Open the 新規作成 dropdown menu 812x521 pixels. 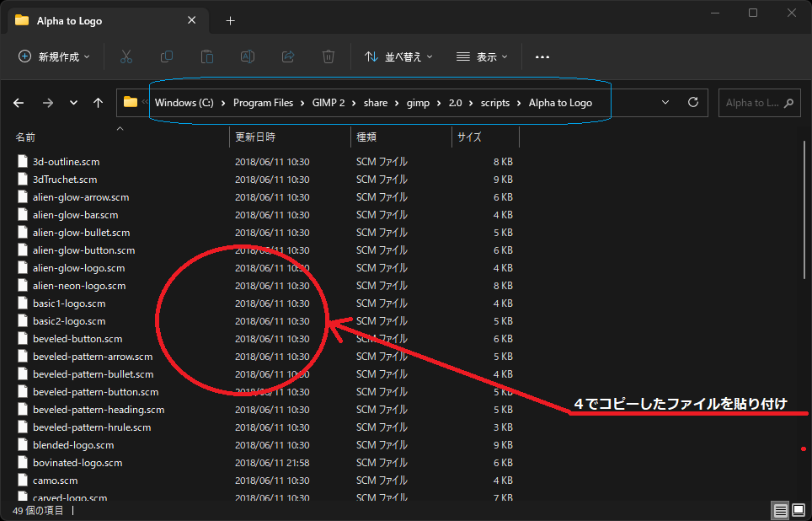tap(54, 57)
